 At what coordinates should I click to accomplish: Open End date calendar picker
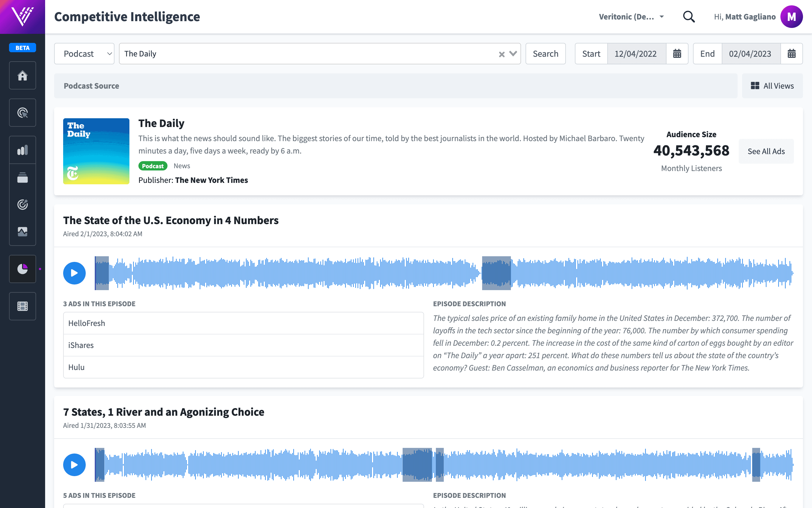click(x=791, y=54)
